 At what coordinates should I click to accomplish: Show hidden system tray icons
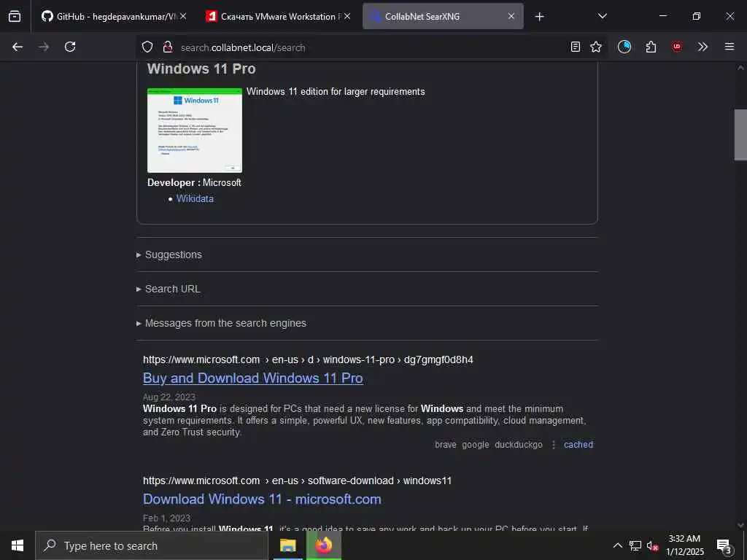pos(617,545)
